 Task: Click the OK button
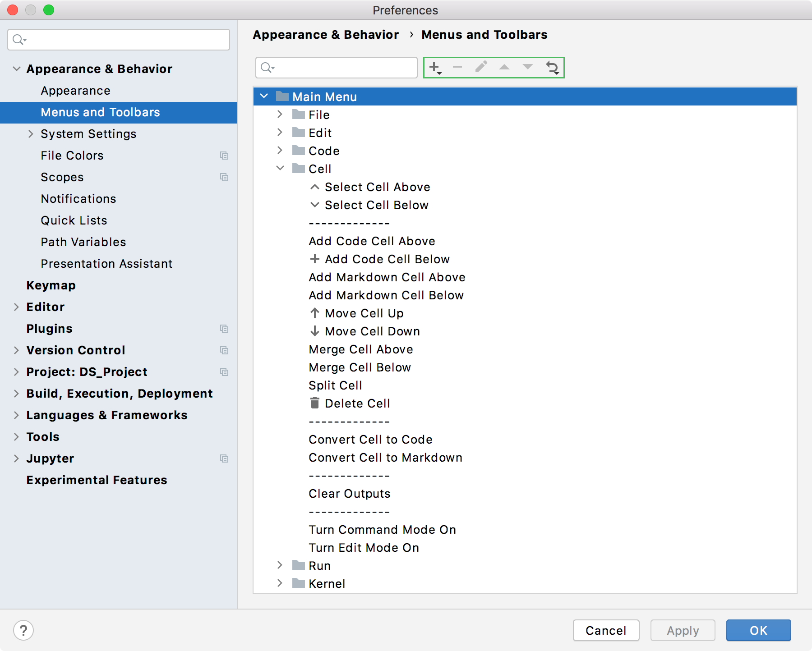coord(758,630)
